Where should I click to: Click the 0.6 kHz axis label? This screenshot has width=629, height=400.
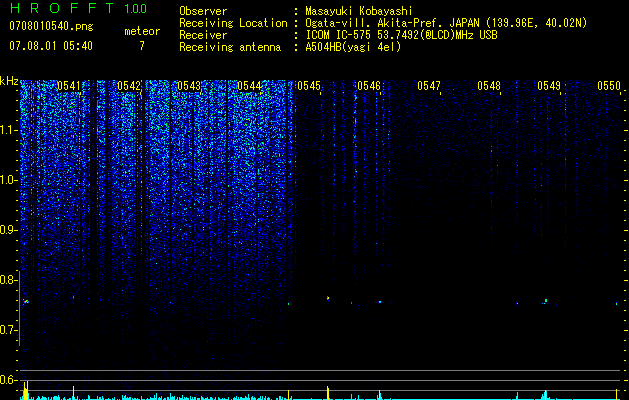(x=8, y=380)
